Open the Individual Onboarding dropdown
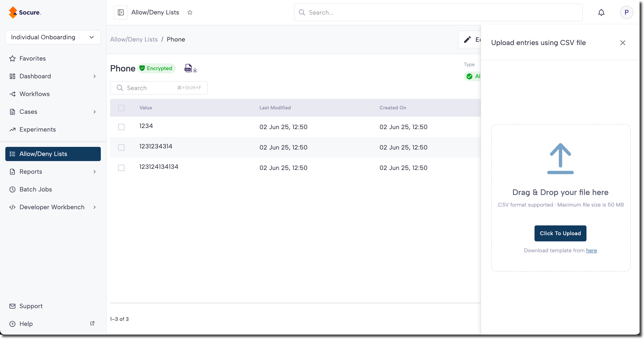The image size is (644, 339). [x=53, y=37]
